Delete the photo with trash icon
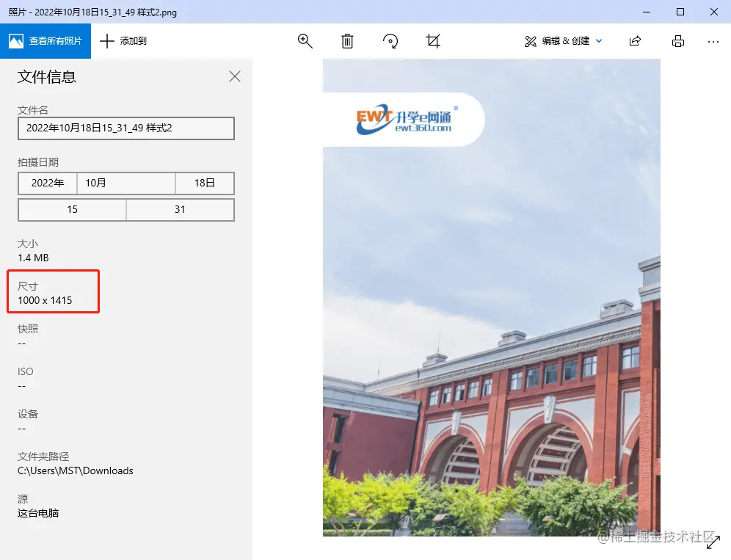Image resolution: width=731 pixels, height=560 pixels. coord(348,41)
